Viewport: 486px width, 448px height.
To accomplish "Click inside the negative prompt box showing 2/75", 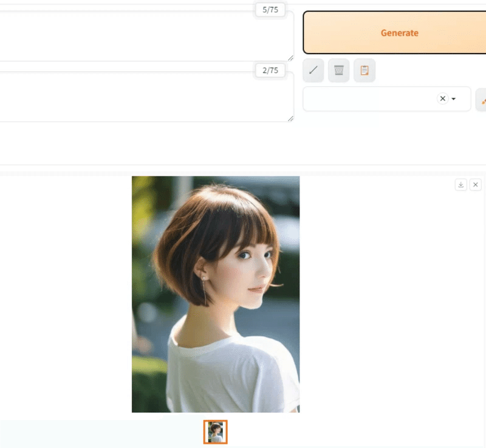I will click(146, 97).
